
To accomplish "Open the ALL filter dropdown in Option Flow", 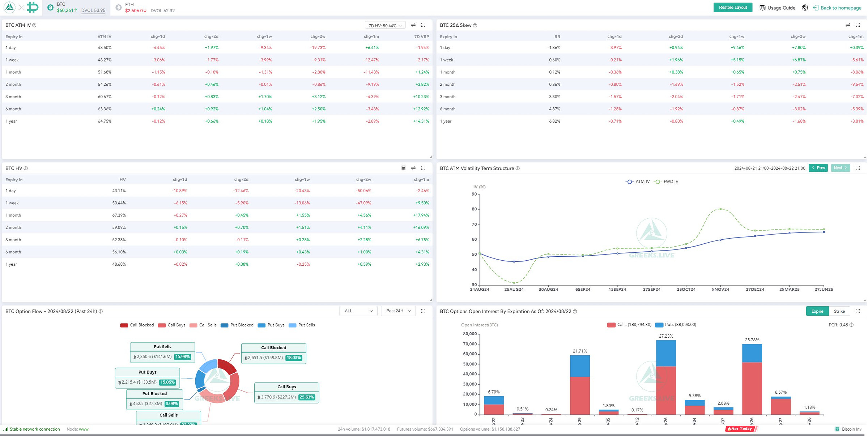I will (358, 311).
